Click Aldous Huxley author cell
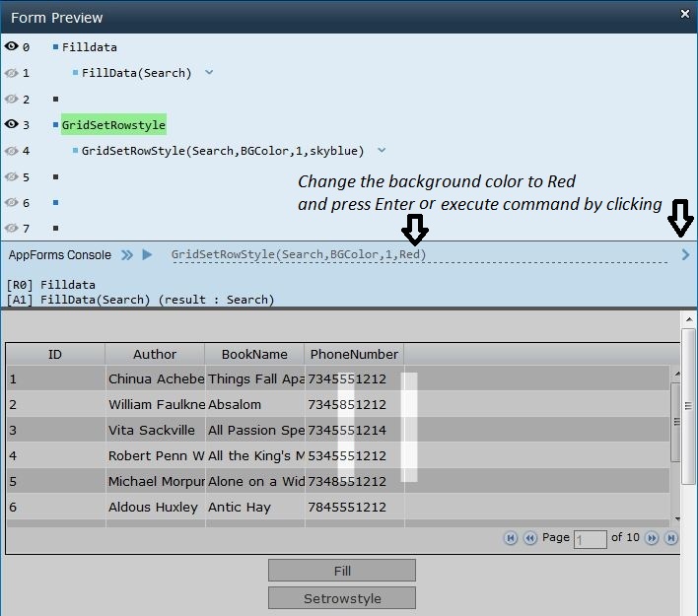This screenshot has width=698, height=616. coord(156,507)
